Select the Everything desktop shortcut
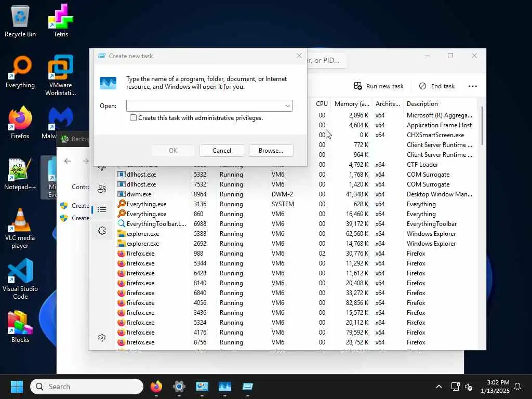This screenshot has height=399, width=532. (20, 72)
